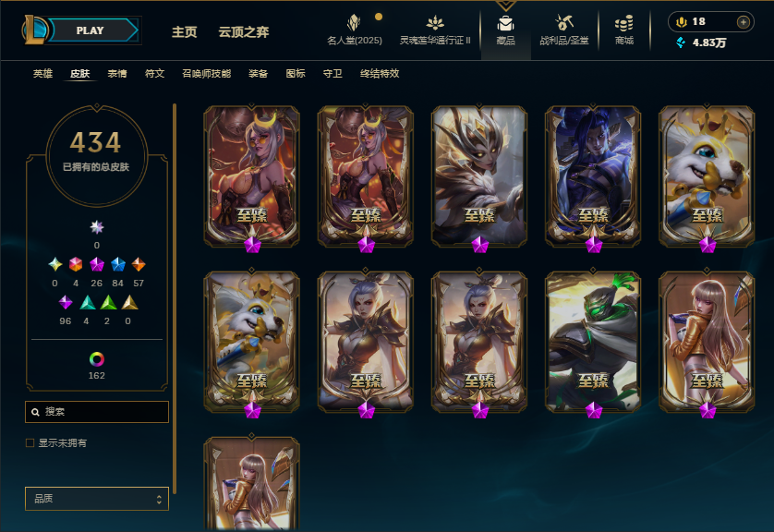Click the rainbow chroma ring icon
This screenshot has height=532, width=774.
[97, 358]
